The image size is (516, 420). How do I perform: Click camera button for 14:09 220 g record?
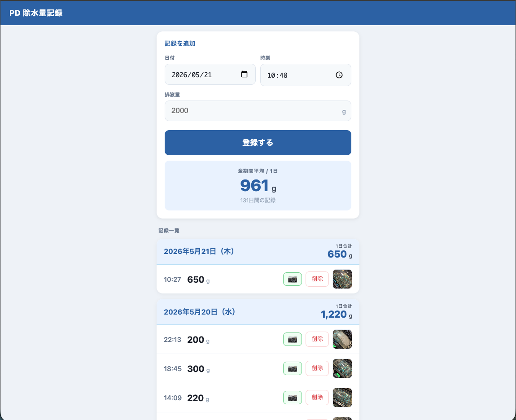pos(293,398)
